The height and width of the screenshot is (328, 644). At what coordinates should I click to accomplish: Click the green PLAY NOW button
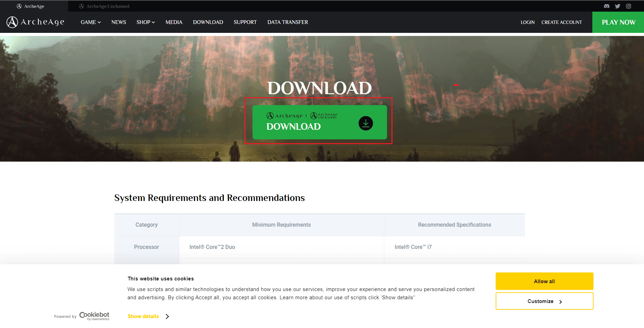click(x=618, y=22)
